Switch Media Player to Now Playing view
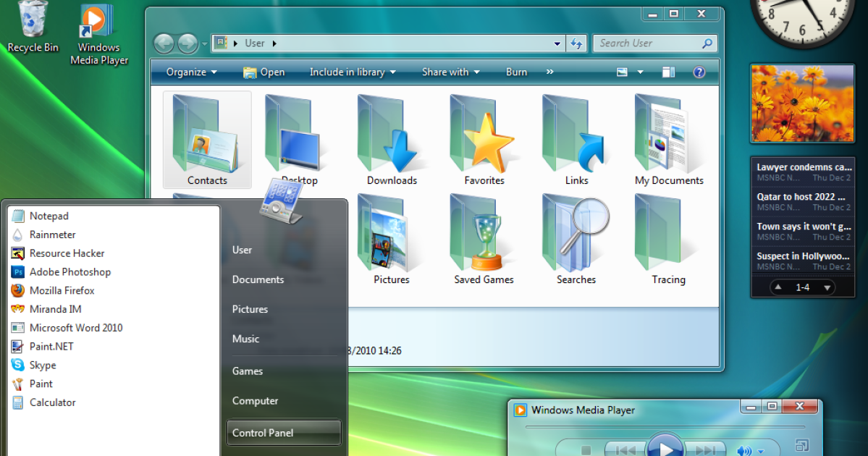 [801, 445]
